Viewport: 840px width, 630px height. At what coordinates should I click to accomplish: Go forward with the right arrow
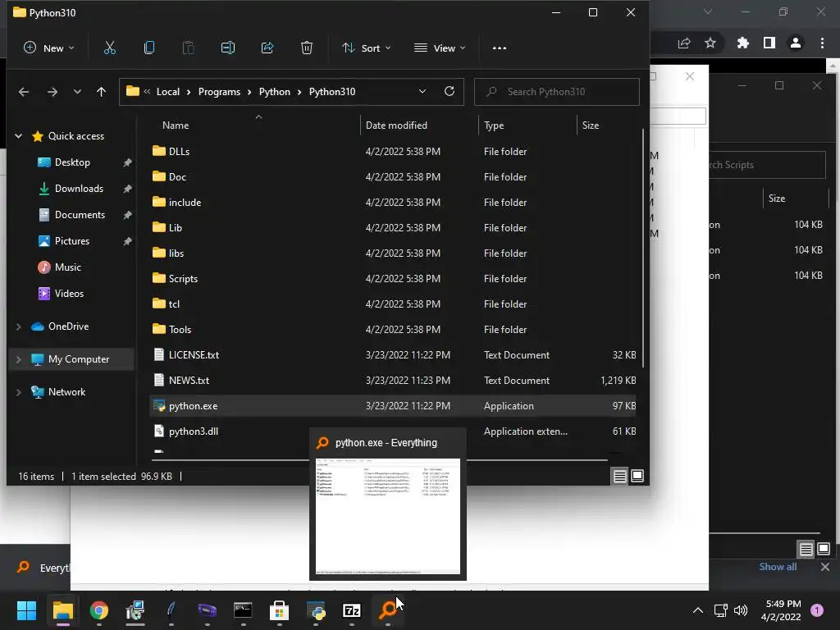tap(52, 92)
